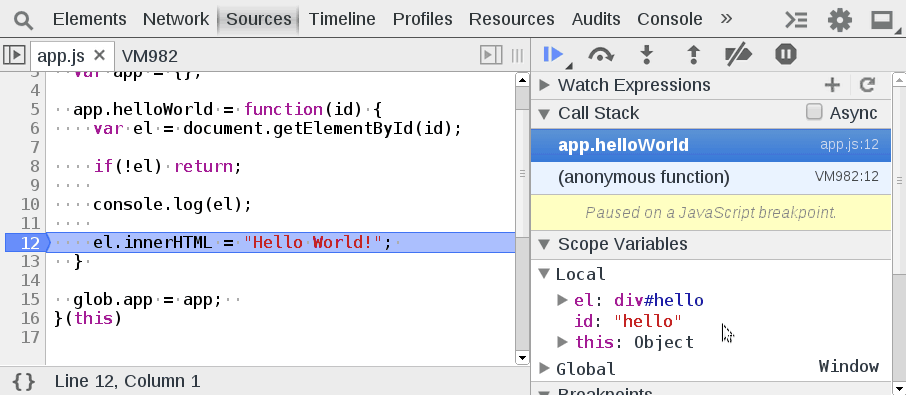Add a new watch expression
Screen dimensions: 906x395
(x=832, y=85)
